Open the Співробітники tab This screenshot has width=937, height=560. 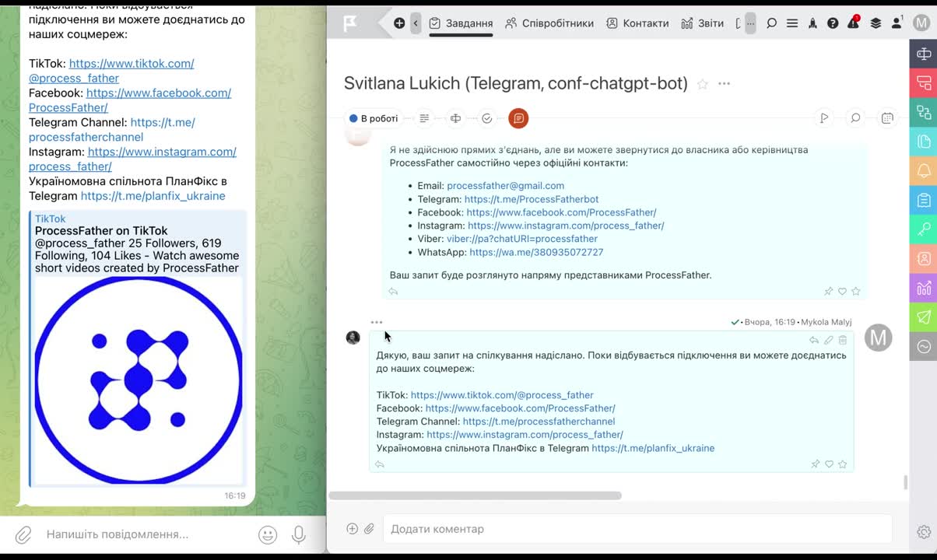coord(549,23)
